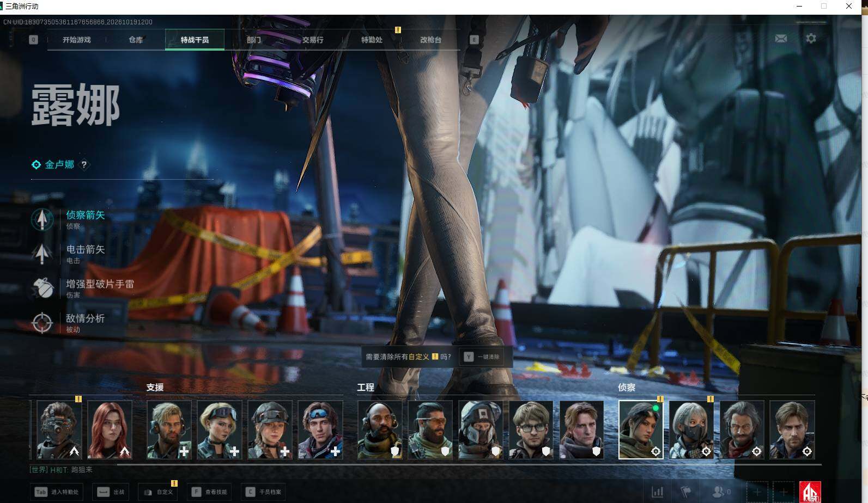Image resolution: width=868 pixels, height=503 pixels.
Task: Open the flag icon in bottom bar
Action: [x=686, y=492]
